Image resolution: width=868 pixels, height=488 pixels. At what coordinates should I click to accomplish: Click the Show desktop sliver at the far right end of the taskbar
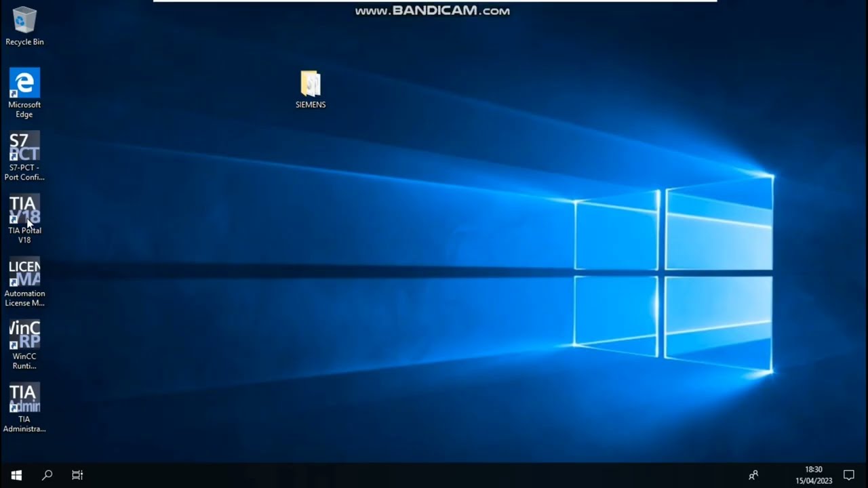point(866,475)
